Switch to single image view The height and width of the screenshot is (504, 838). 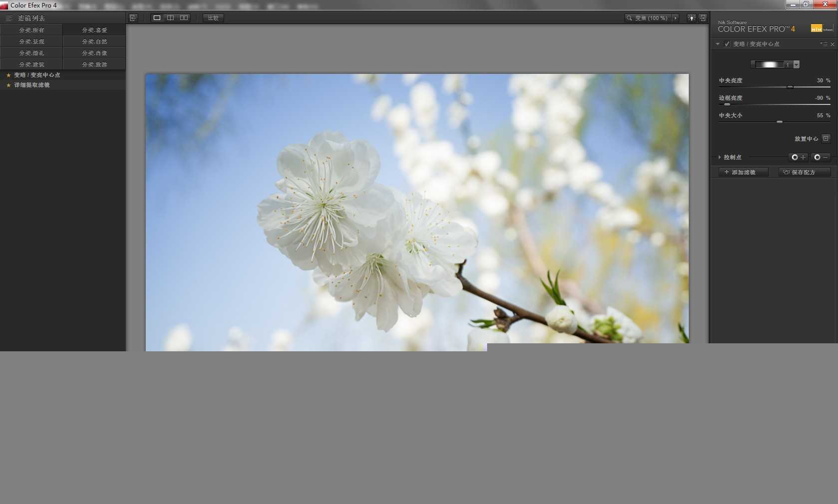pos(157,18)
